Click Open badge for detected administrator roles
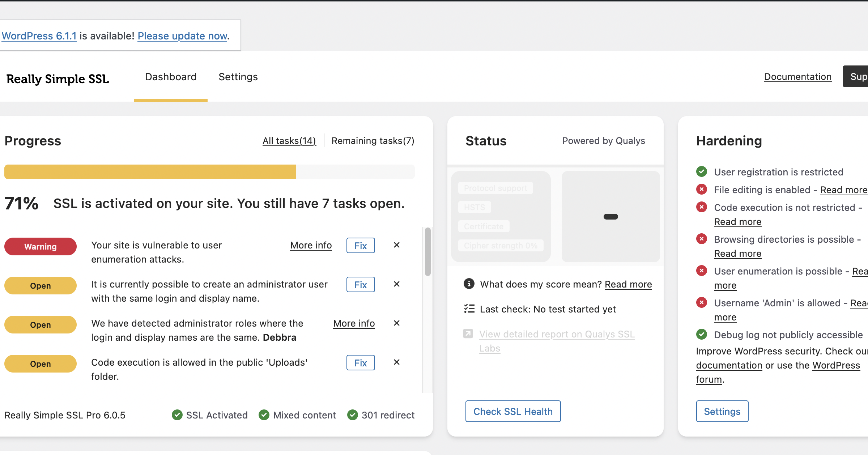Screen dimensions: 868x455 [41, 324]
